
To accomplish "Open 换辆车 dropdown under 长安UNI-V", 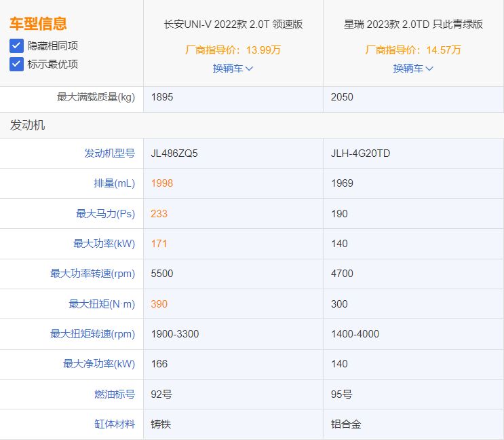I will 233,68.
